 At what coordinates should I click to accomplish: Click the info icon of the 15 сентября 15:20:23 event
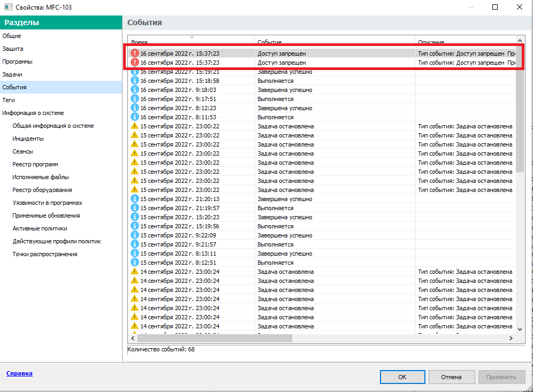coord(135,217)
